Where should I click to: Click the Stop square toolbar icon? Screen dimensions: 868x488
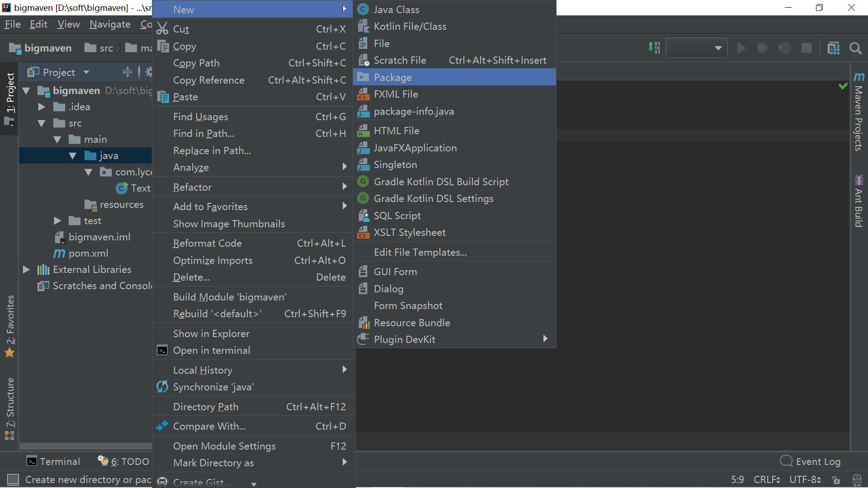click(806, 48)
